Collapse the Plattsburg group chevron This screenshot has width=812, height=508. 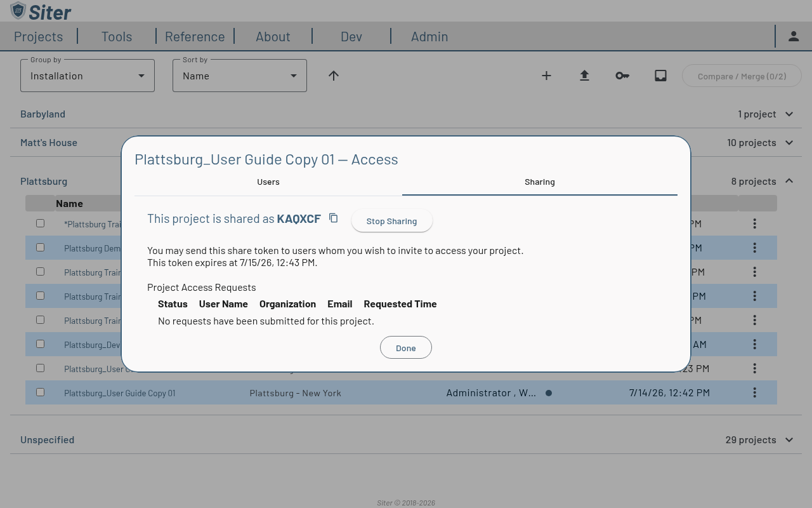click(789, 181)
